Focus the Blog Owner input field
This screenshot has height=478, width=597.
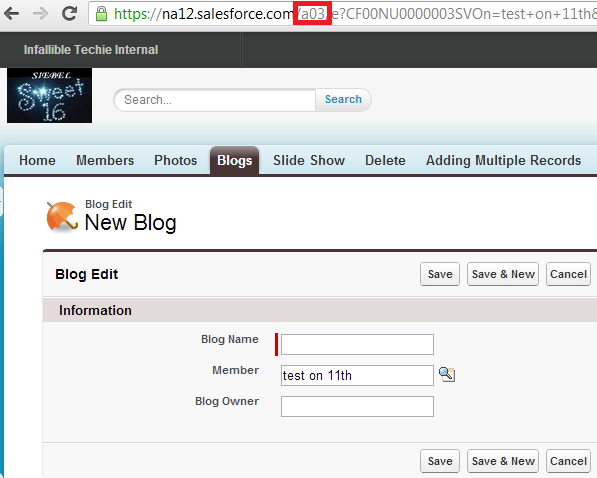coord(357,406)
